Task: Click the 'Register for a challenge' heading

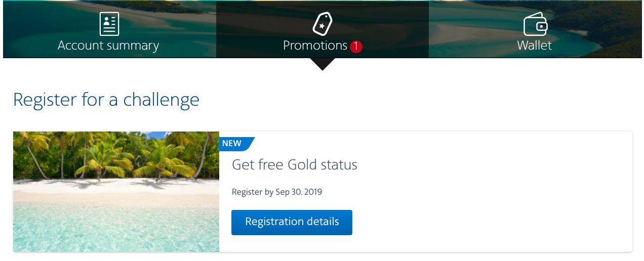Action: tap(106, 99)
